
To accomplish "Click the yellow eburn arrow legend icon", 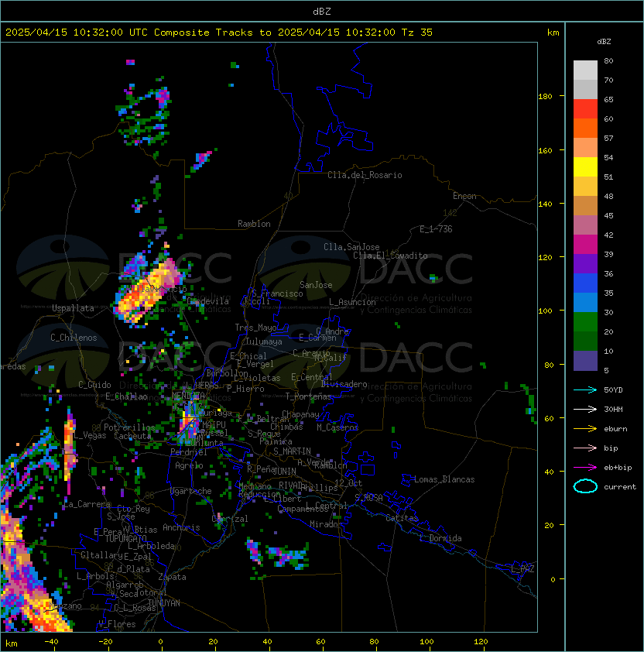I will point(585,429).
